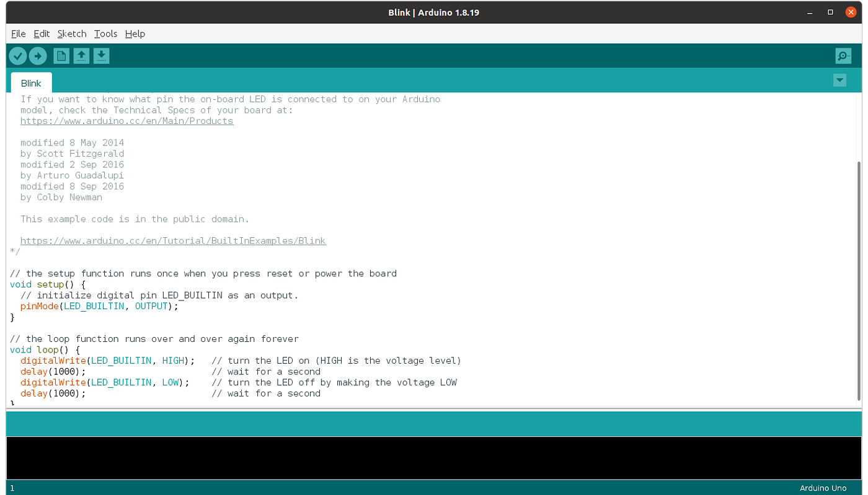The image size is (868, 495).
Task: Follow the BuiltInExamples/Blink tutorial link
Action: tap(173, 240)
